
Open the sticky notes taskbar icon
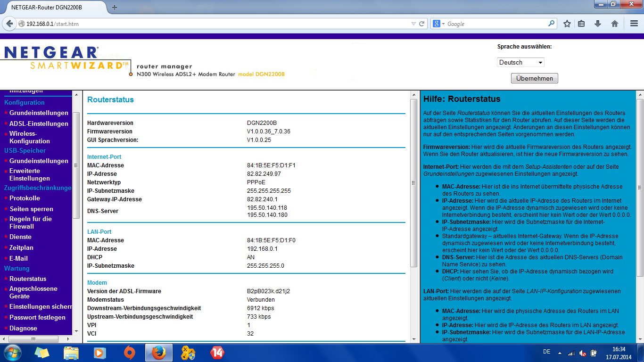coord(41,353)
